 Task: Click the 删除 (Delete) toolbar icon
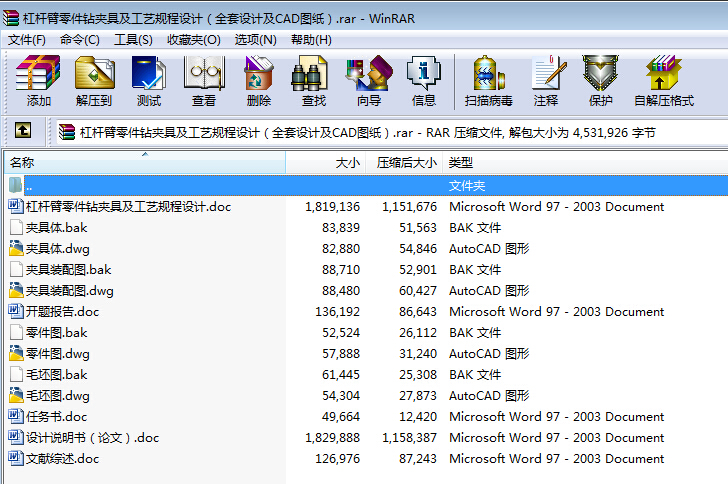click(259, 73)
